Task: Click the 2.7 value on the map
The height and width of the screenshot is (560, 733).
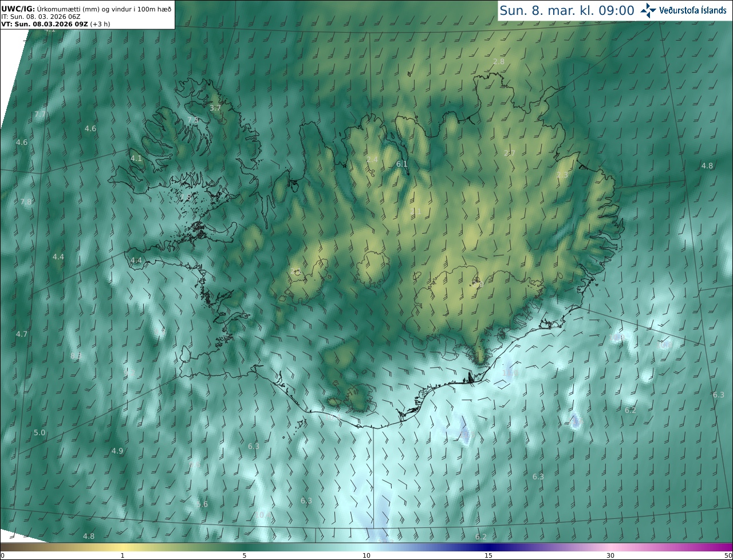Action: click(509, 153)
